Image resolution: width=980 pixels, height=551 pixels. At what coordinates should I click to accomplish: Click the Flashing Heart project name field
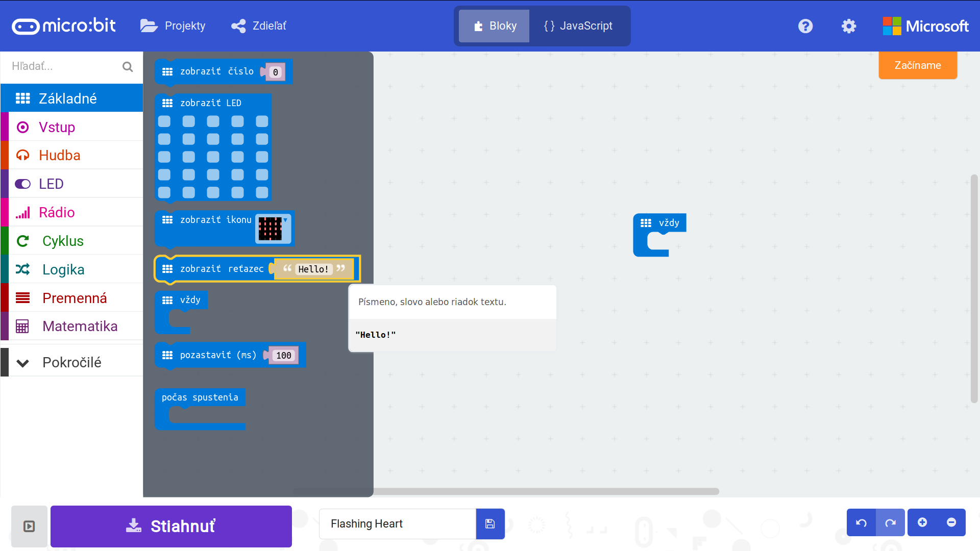coord(397,523)
